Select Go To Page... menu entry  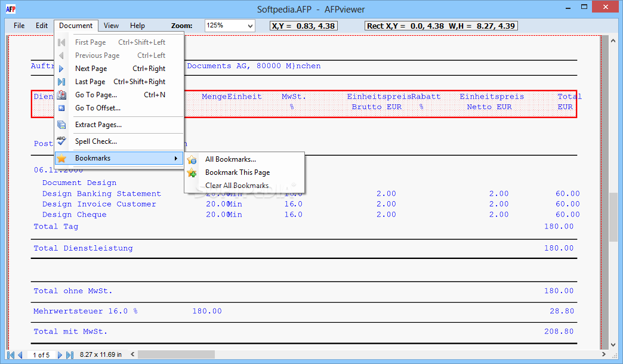[119, 94]
